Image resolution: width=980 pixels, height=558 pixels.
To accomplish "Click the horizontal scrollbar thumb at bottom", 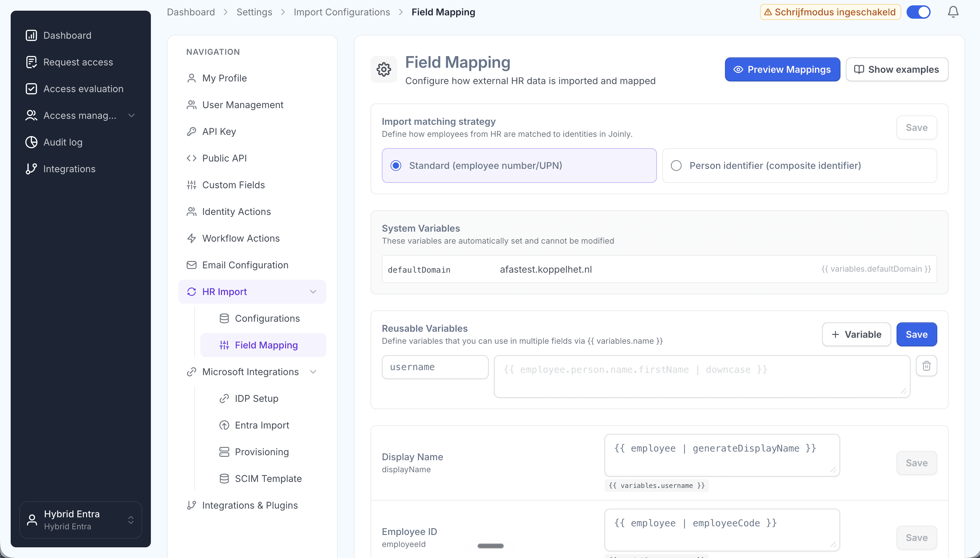I will pos(490,546).
